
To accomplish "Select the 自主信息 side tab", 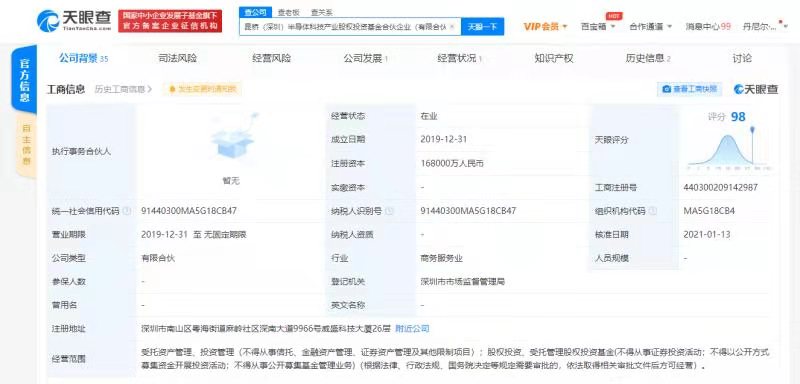I will 26,146.
